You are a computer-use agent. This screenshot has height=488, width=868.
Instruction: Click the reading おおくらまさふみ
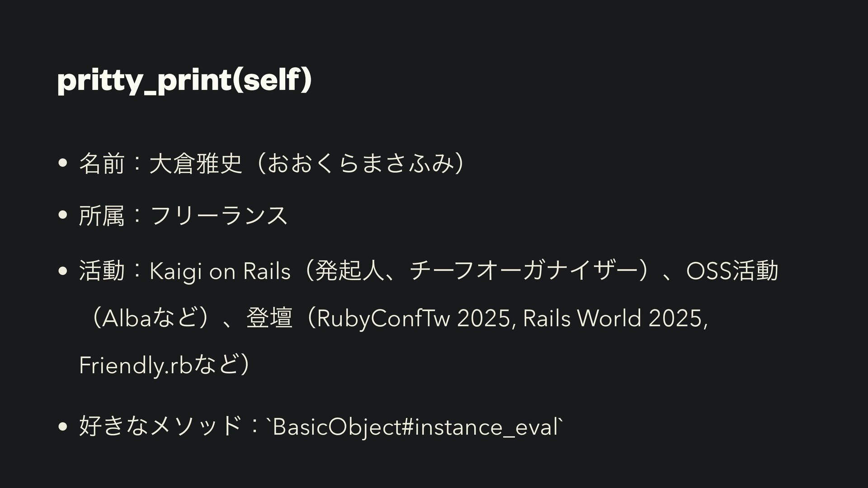coord(360,164)
